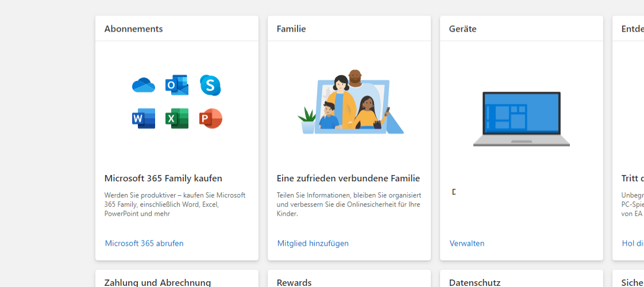
Task: Click the laptop device illustration
Action: click(521, 119)
